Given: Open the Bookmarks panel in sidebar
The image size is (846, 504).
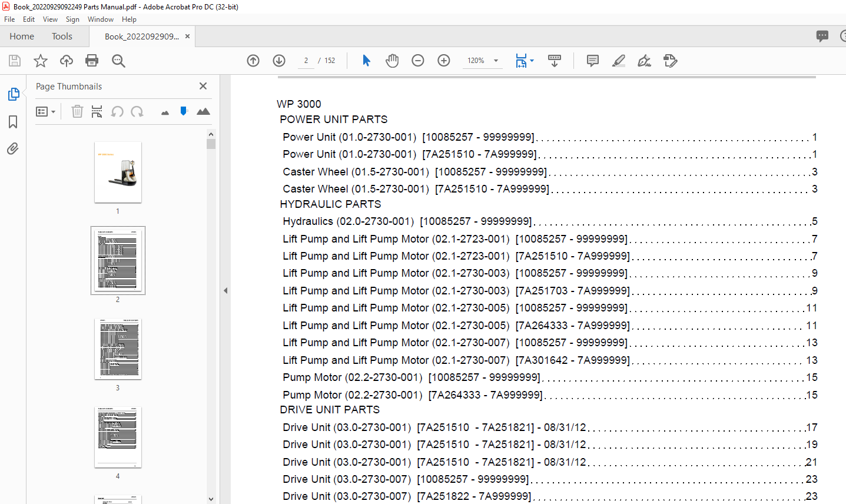Looking at the screenshot, I should [13, 122].
